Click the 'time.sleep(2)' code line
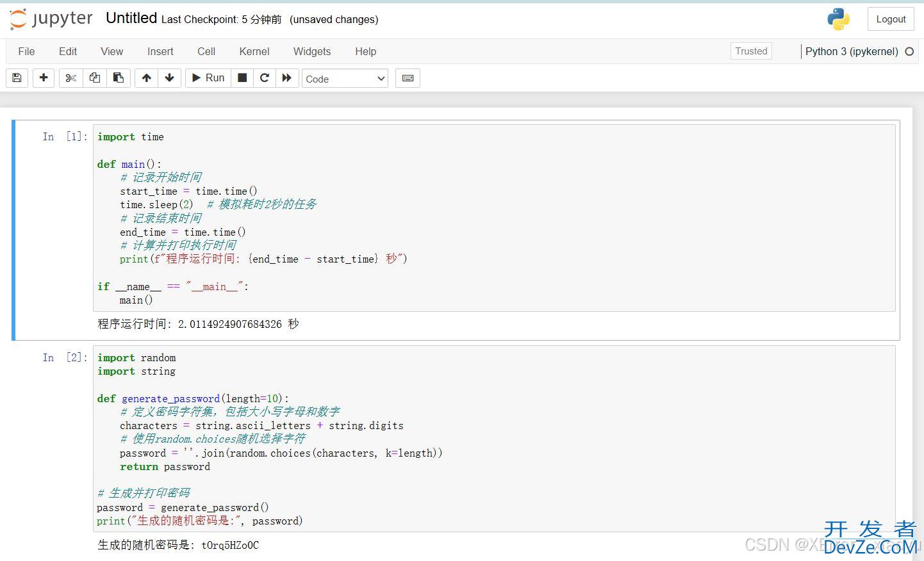The image size is (924, 561). (156, 204)
